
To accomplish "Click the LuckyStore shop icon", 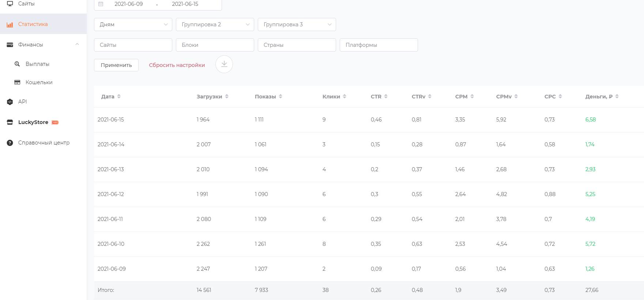I will click(x=10, y=122).
